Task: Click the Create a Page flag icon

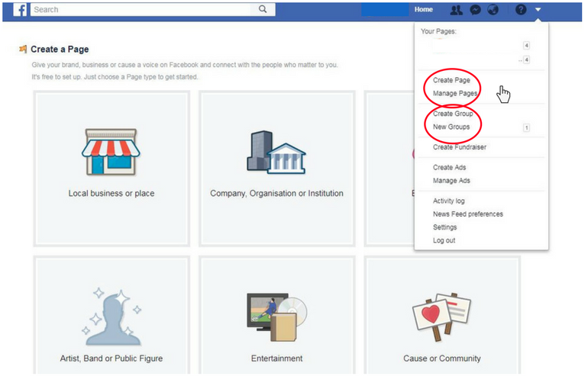Action: click(x=23, y=49)
